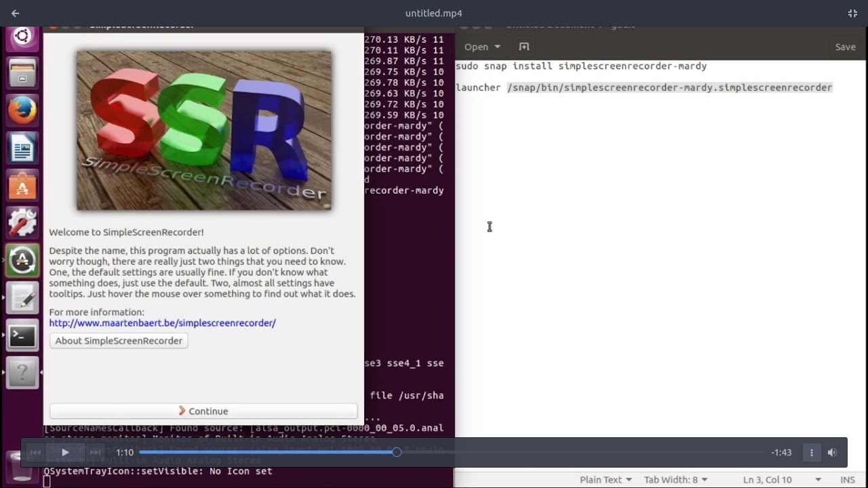The image size is (868, 488).
Task: Click the remaining time -1:43 label
Action: 781,452
